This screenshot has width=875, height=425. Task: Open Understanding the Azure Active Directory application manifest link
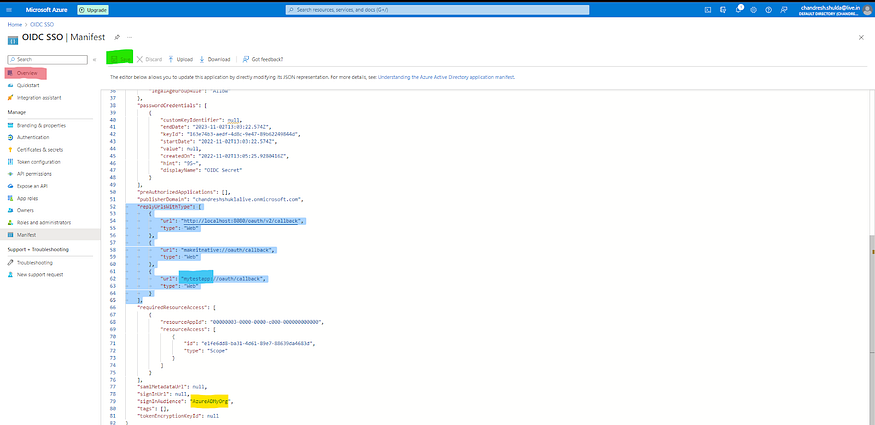pyautogui.click(x=446, y=78)
